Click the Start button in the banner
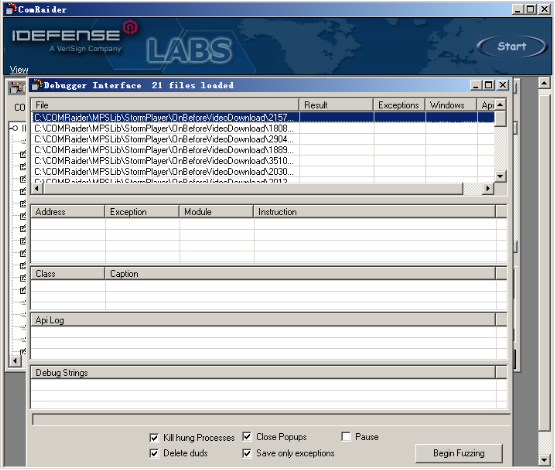 511,46
